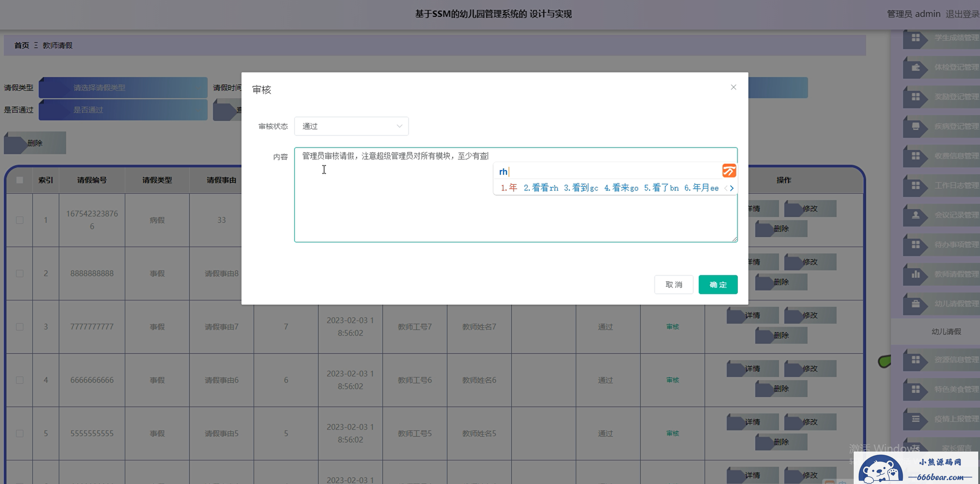Select IME candidate 6.年月
Screen dimensions: 980x484
[702, 188]
